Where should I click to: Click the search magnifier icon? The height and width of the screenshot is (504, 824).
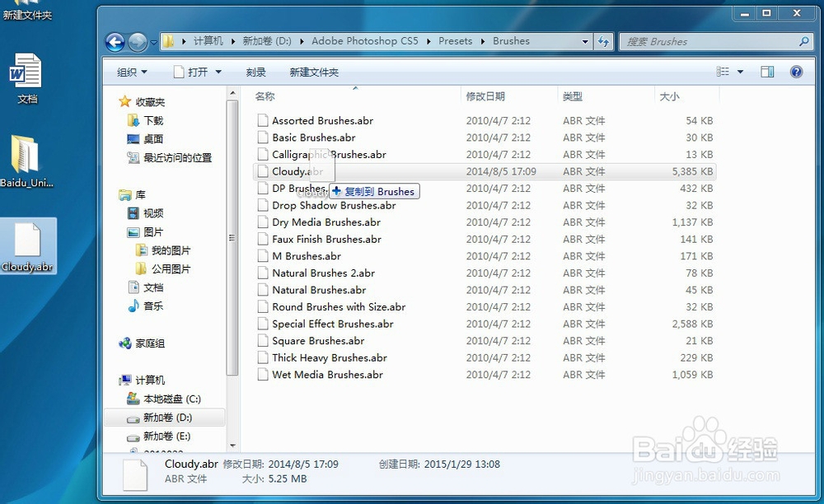pyautogui.click(x=803, y=41)
